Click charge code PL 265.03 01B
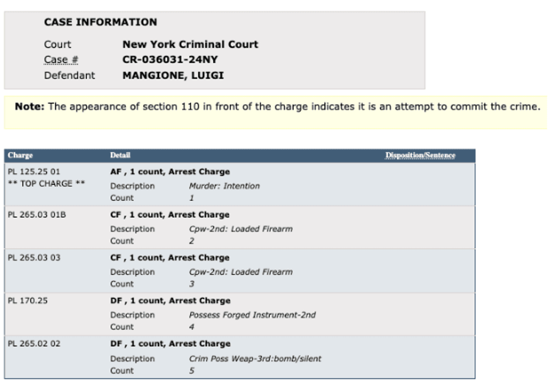Image resolution: width=553 pixels, height=392 pixels. [x=37, y=215]
